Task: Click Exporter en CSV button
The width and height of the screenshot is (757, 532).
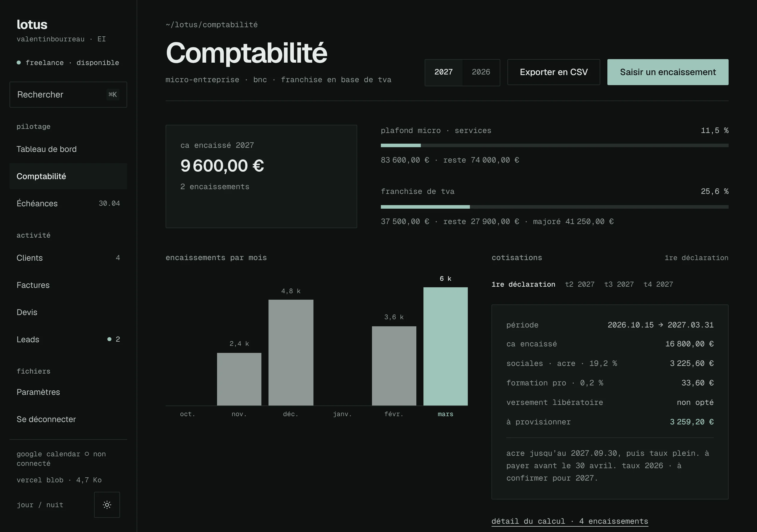Action: tap(554, 72)
